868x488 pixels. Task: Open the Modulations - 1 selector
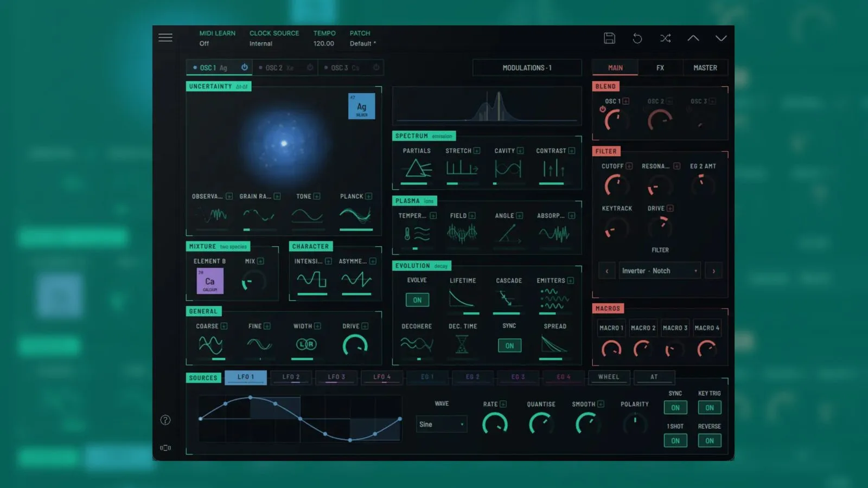coord(527,68)
